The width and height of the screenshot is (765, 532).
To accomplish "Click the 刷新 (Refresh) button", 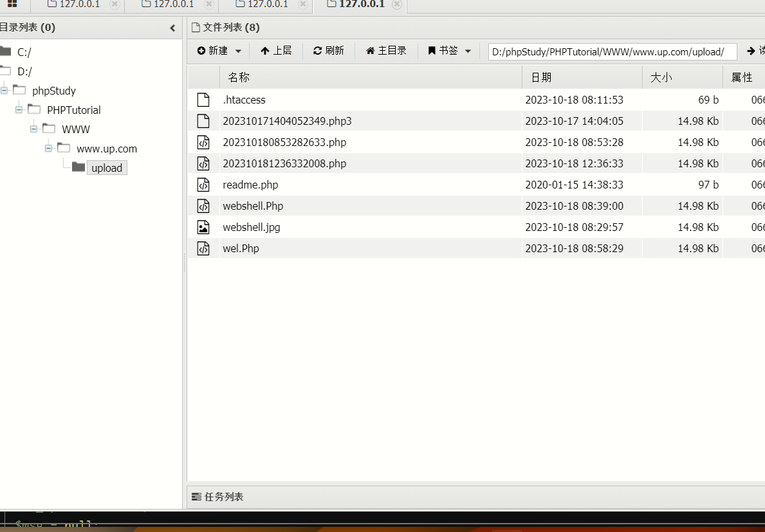I will pyautogui.click(x=329, y=51).
